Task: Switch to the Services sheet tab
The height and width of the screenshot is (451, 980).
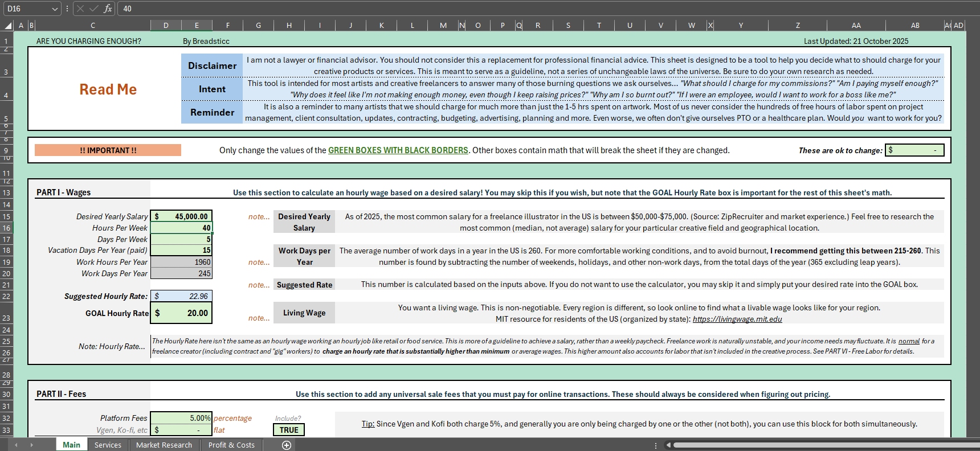Action: (x=108, y=445)
